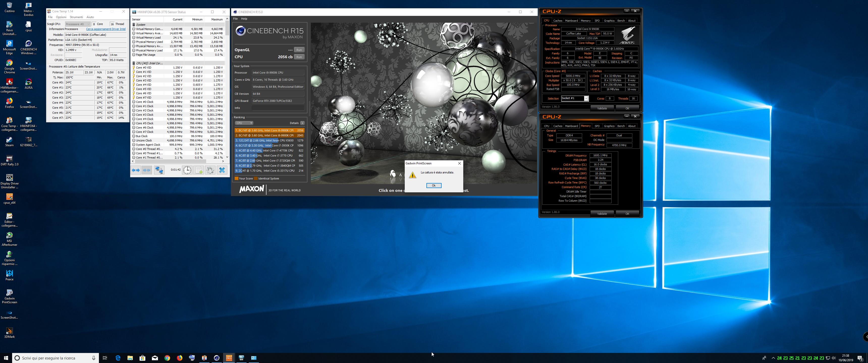Open Microsoft Edge in taskbar
The image size is (868, 363).
click(x=118, y=358)
